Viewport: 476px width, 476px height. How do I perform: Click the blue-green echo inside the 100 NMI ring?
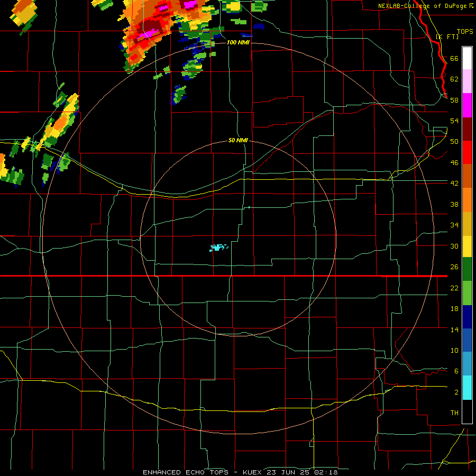(179, 95)
